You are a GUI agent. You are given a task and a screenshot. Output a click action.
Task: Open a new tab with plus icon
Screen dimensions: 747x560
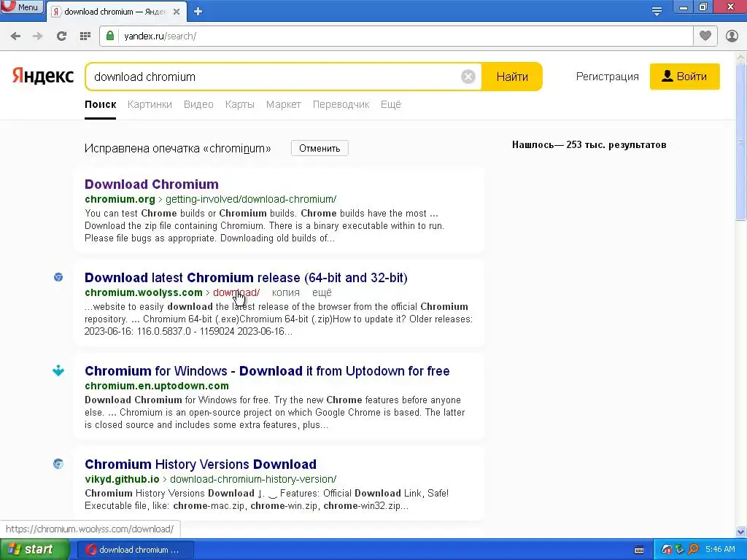[198, 12]
